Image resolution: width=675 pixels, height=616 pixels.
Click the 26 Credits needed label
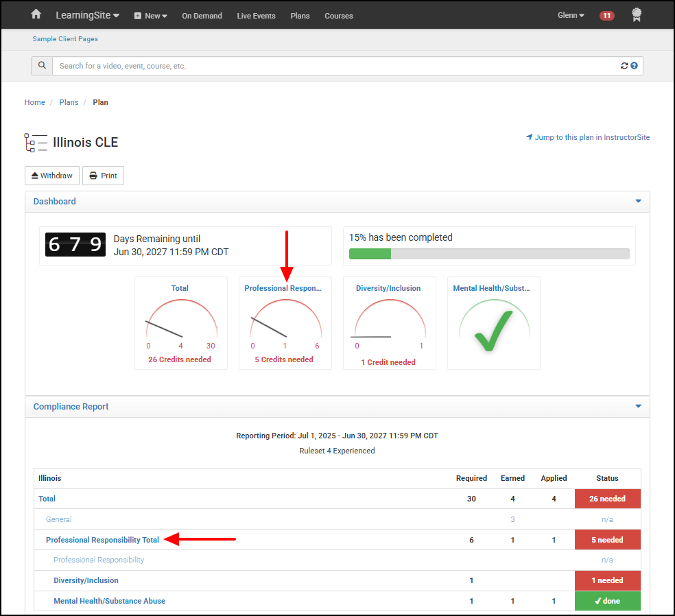[180, 359]
